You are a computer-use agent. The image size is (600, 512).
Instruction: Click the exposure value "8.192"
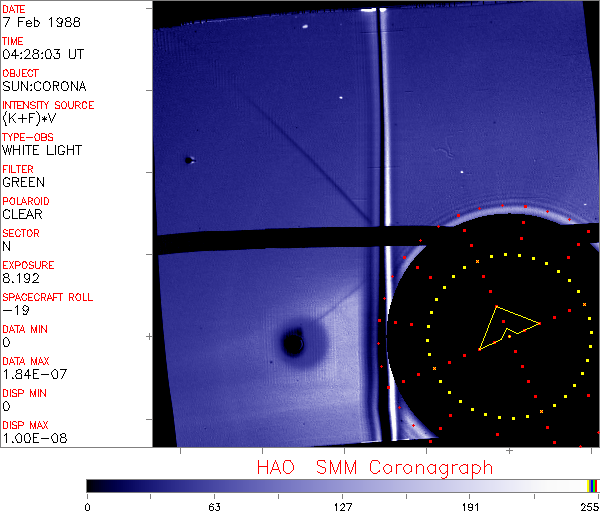coord(21,278)
